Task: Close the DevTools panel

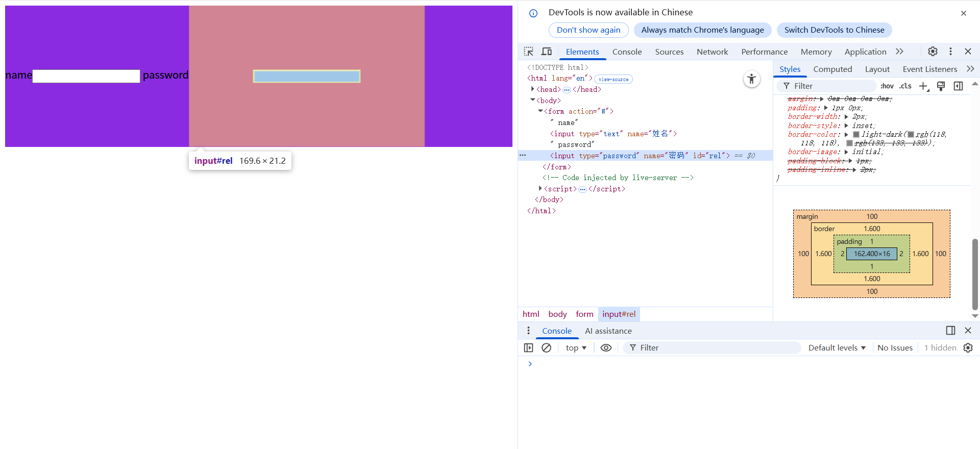Action: point(968,52)
